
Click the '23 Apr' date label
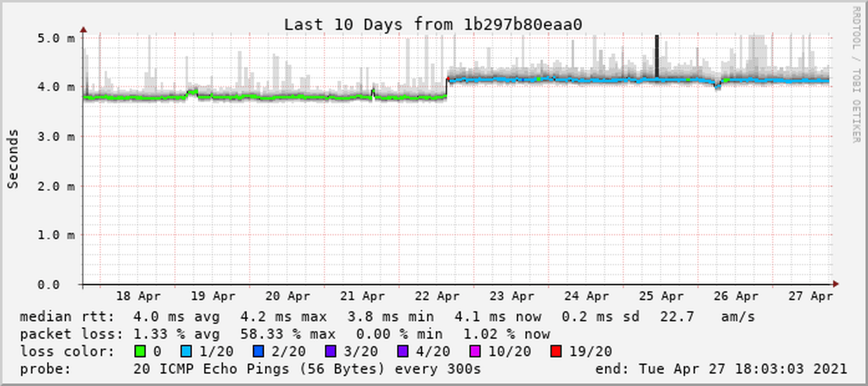[512, 296]
